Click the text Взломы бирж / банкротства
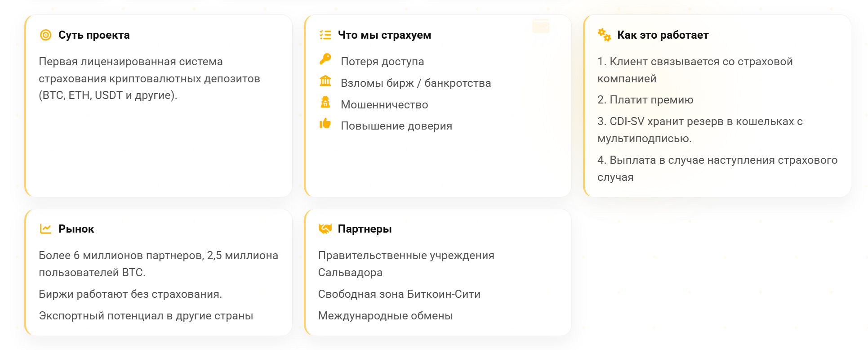Image resolution: width=868 pixels, height=350 pixels. pos(416,83)
